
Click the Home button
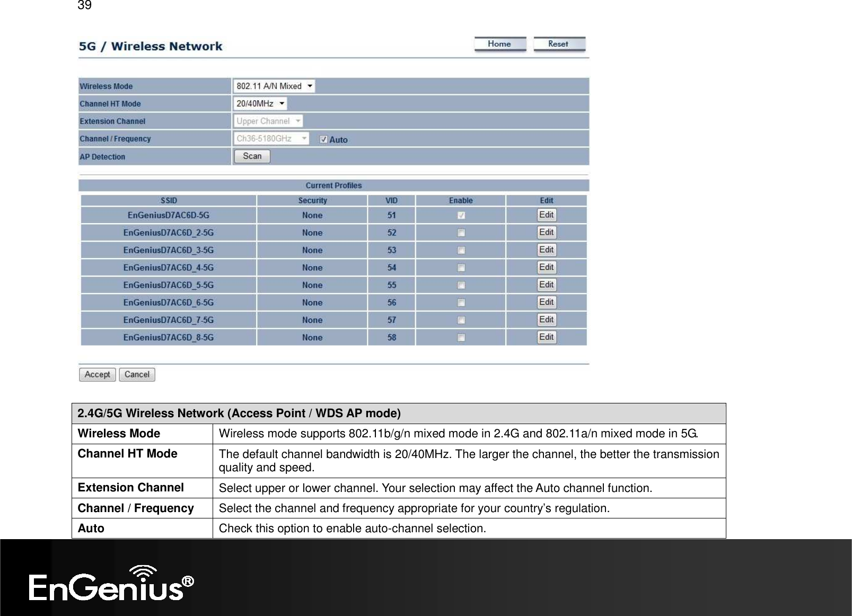500,44
